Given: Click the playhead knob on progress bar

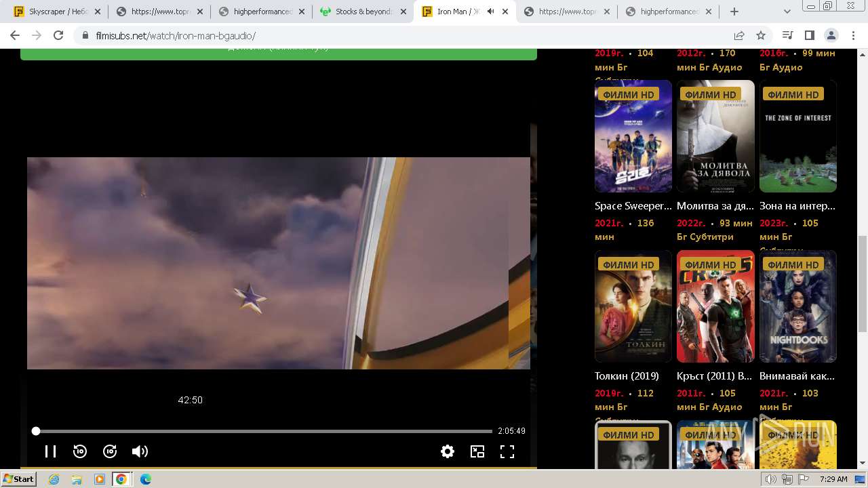Looking at the screenshot, I should [x=36, y=431].
